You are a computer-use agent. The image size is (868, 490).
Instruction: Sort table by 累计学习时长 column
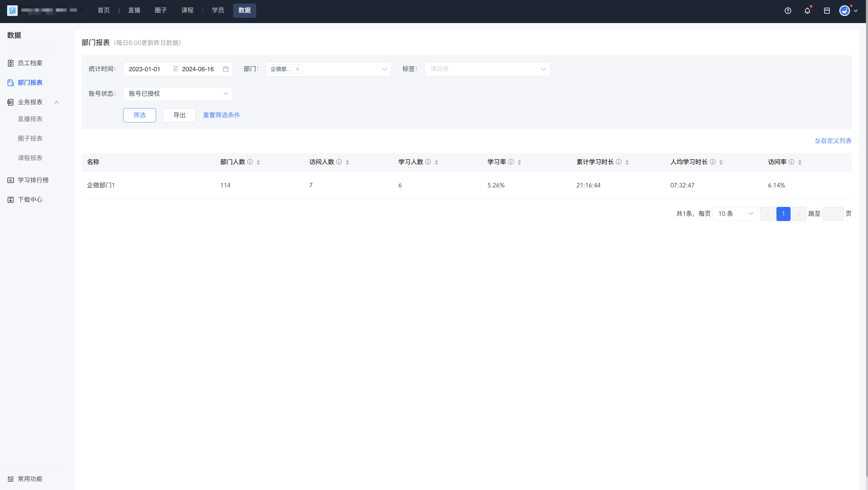627,162
